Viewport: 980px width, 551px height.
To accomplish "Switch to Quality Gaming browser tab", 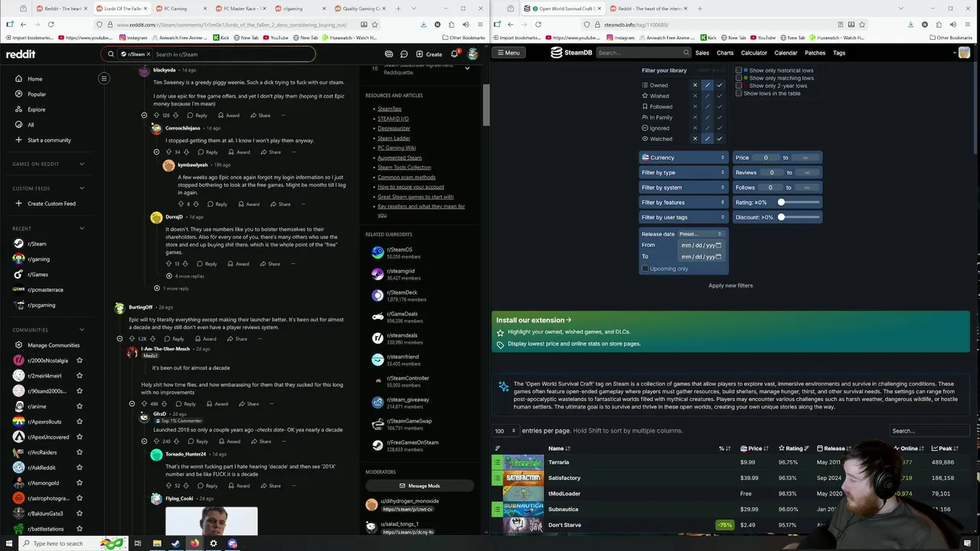I will click(360, 8).
